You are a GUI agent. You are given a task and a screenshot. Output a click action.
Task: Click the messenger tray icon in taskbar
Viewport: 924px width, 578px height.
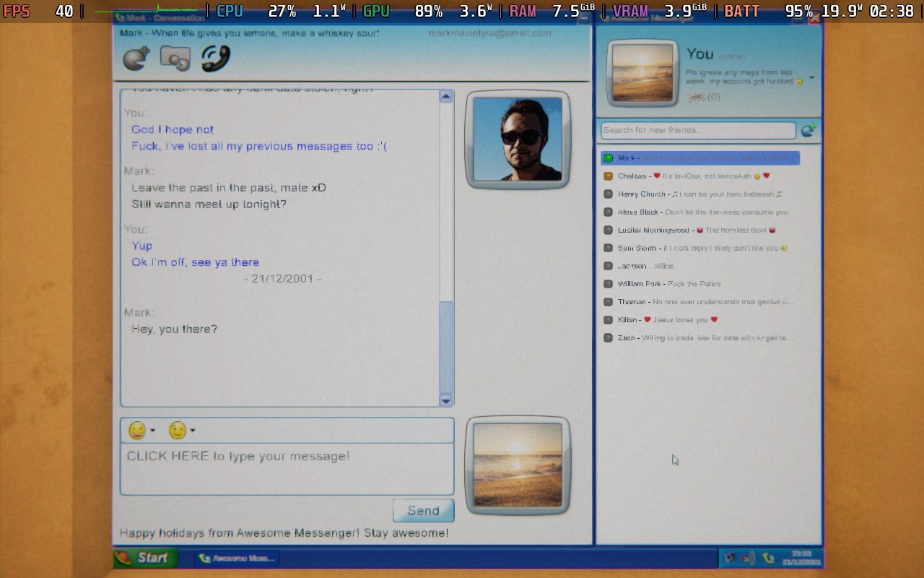click(x=768, y=558)
